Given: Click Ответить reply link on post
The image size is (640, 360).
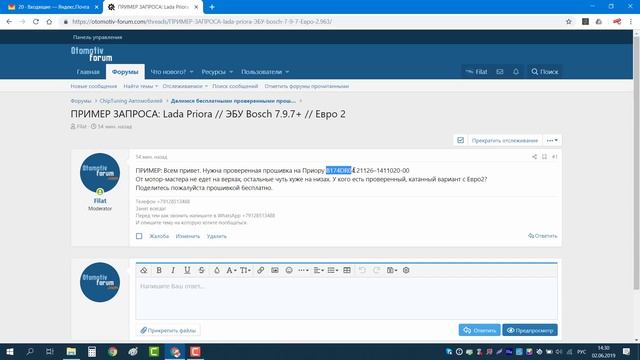Looking at the screenshot, I should 542,236.
